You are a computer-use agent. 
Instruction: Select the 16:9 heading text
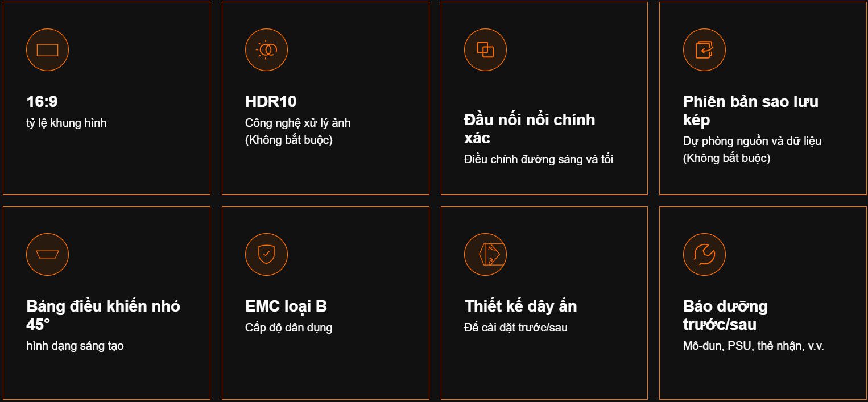(42, 102)
